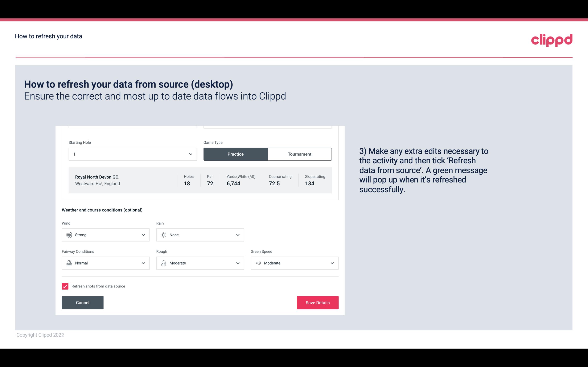This screenshot has width=588, height=367.
Task: Click the starting hole dropdown arrow
Action: [190, 154]
